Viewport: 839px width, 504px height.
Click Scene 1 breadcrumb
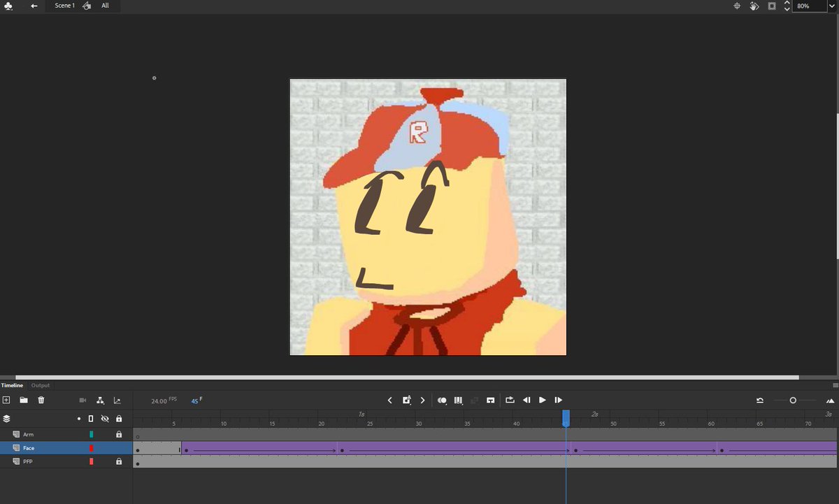64,6
